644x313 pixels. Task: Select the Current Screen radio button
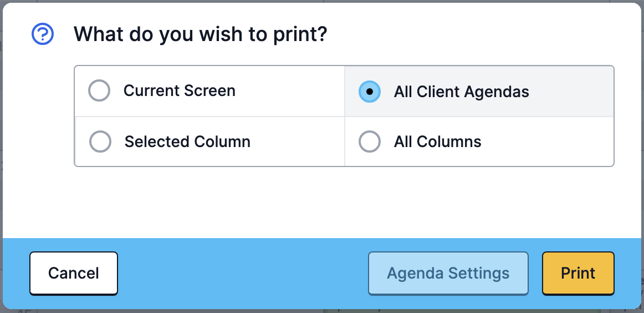pyautogui.click(x=99, y=90)
